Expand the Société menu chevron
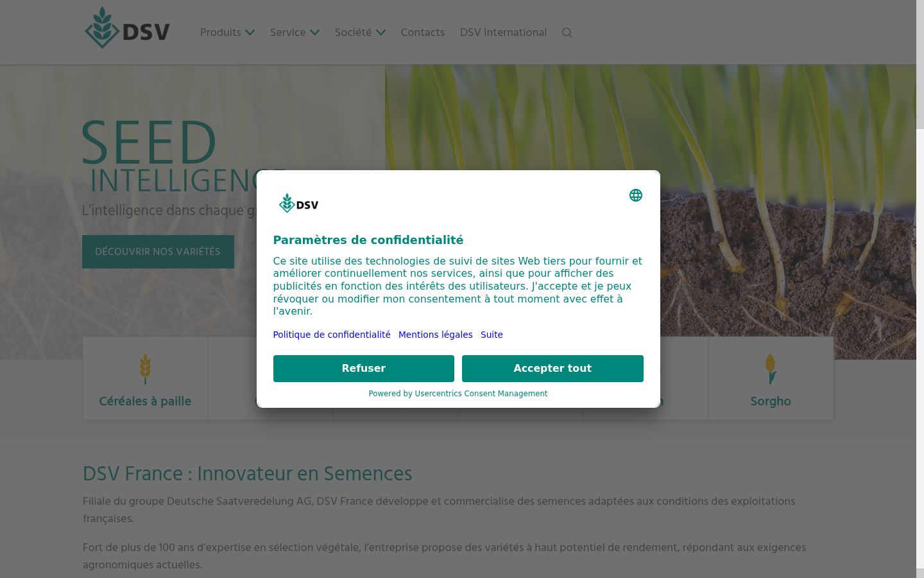This screenshot has width=924, height=578. (381, 33)
